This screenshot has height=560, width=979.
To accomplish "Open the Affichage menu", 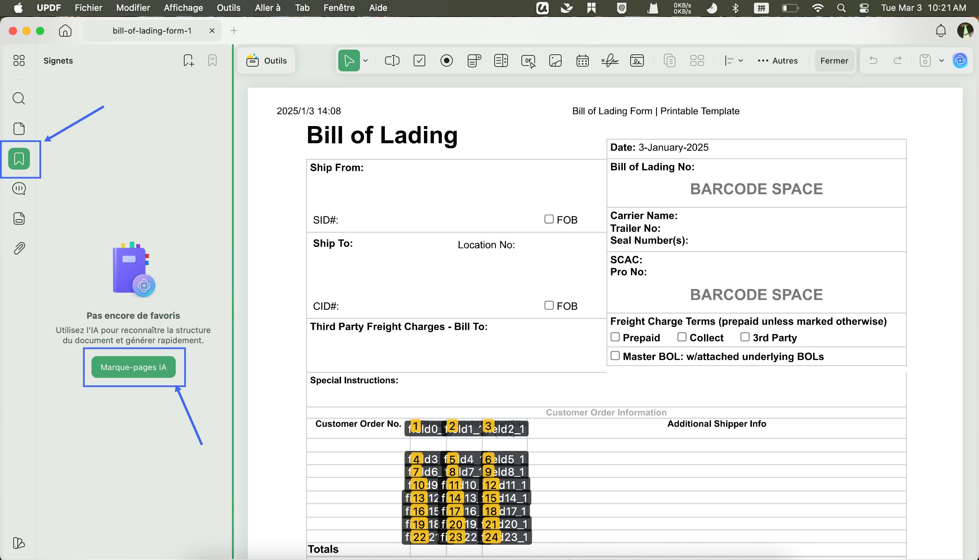I will pos(183,8).
